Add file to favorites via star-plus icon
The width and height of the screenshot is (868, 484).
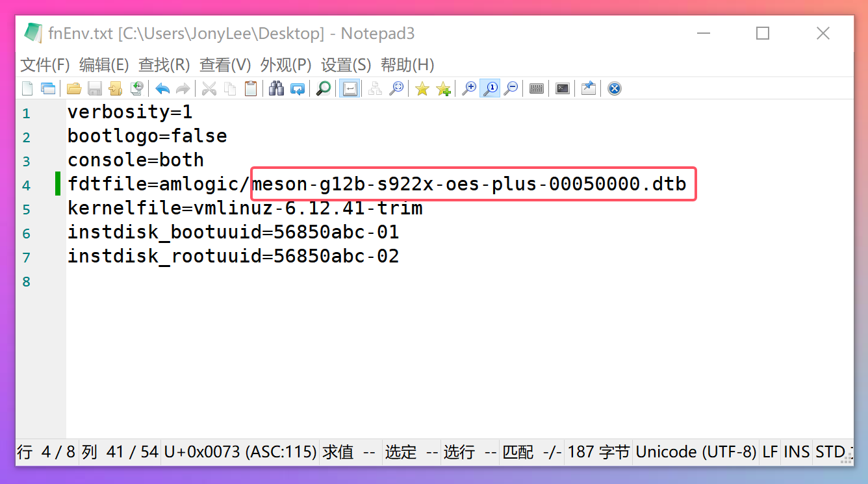(x=444, y=88)
